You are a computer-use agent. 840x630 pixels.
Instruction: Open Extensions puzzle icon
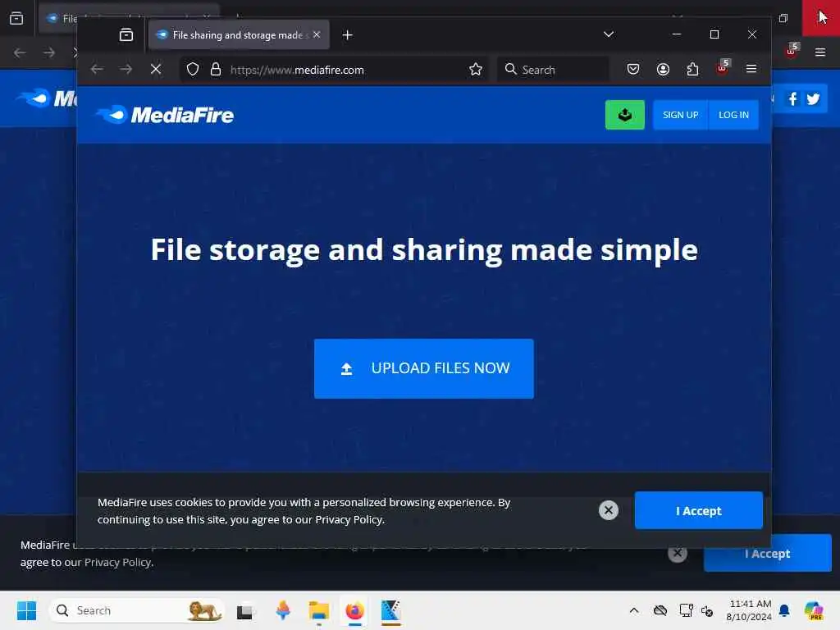tap(692, 69)
